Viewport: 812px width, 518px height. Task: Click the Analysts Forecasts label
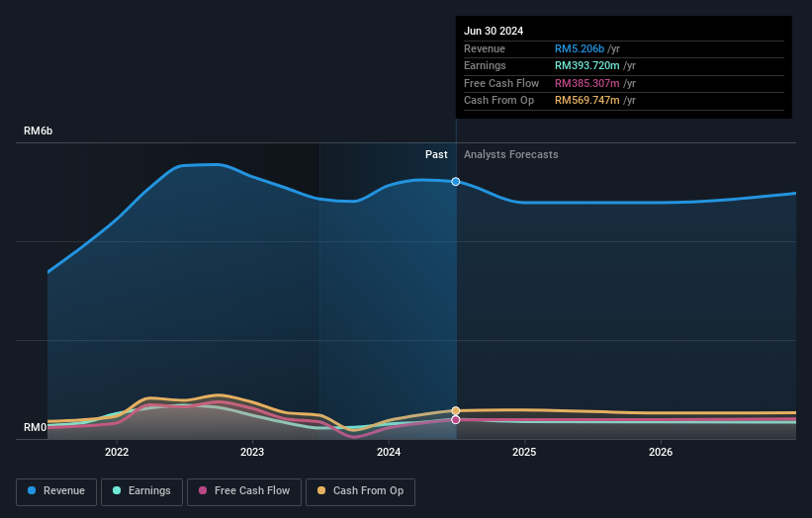point(510,155)
